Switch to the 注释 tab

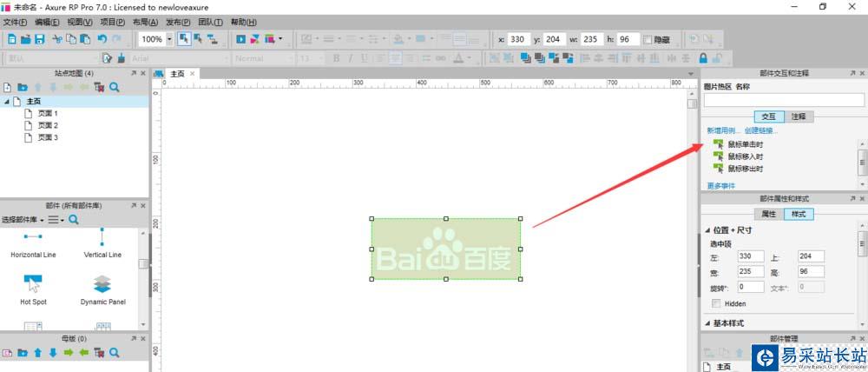tap(799, 116)
